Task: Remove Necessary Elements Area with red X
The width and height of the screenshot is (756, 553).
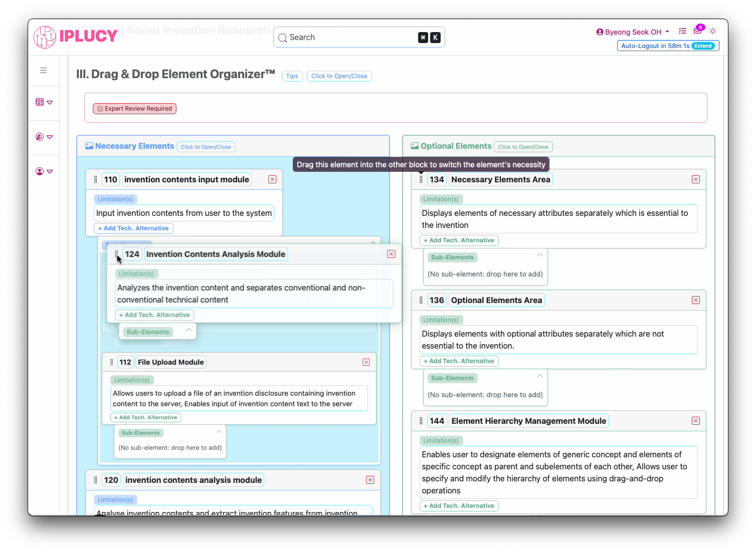Action: 696,179
